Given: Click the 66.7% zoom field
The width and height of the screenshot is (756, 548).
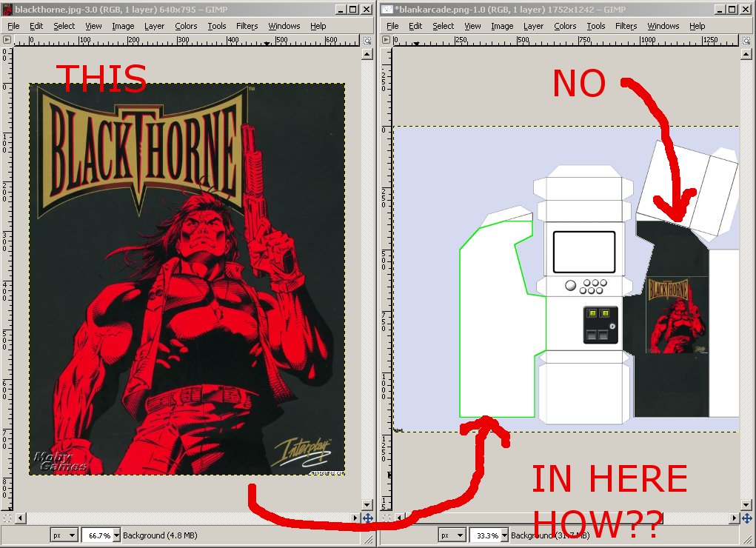Looking at the screenshot, I should (98, 535).
